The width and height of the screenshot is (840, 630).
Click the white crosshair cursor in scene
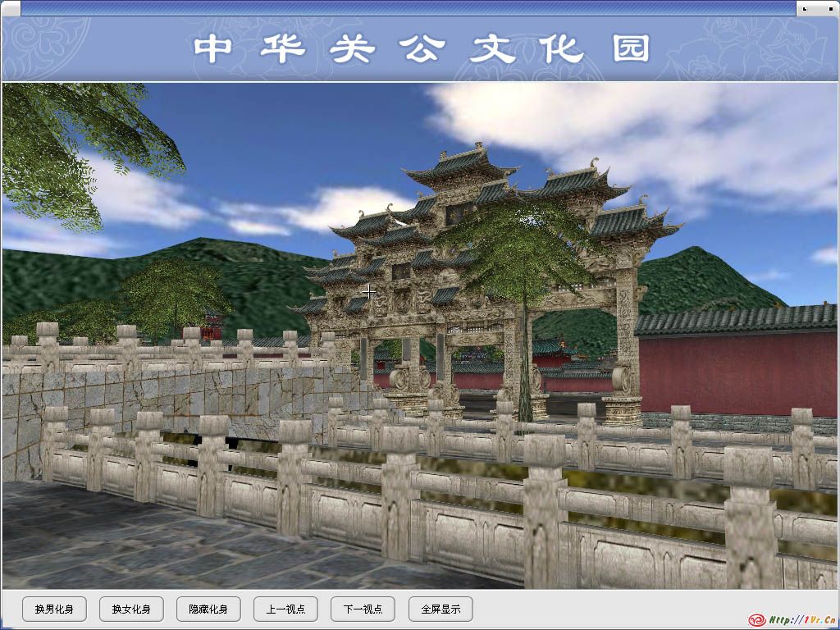point(369,291)
